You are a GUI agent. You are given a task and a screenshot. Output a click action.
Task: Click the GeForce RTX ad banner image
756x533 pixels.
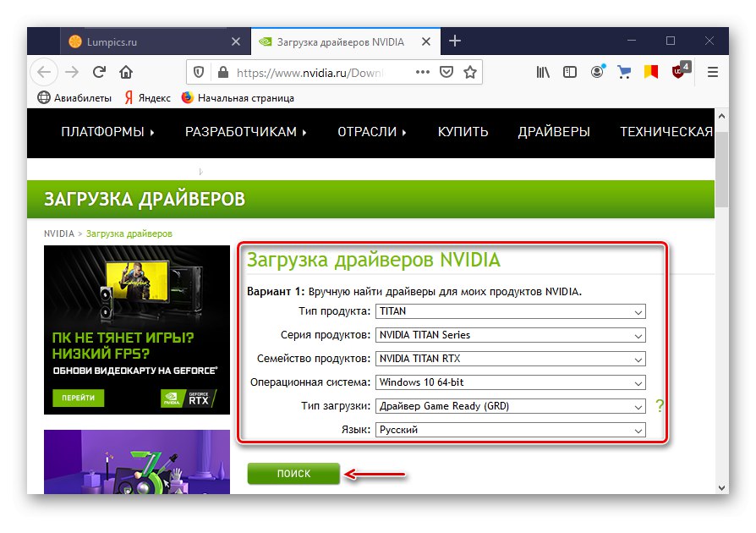[137, 330]
